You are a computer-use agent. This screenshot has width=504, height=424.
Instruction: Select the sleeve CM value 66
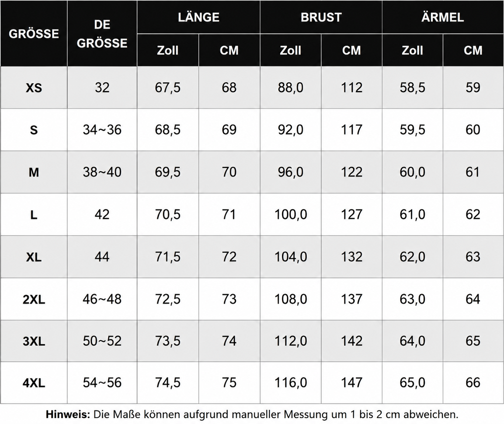(473, 383)
